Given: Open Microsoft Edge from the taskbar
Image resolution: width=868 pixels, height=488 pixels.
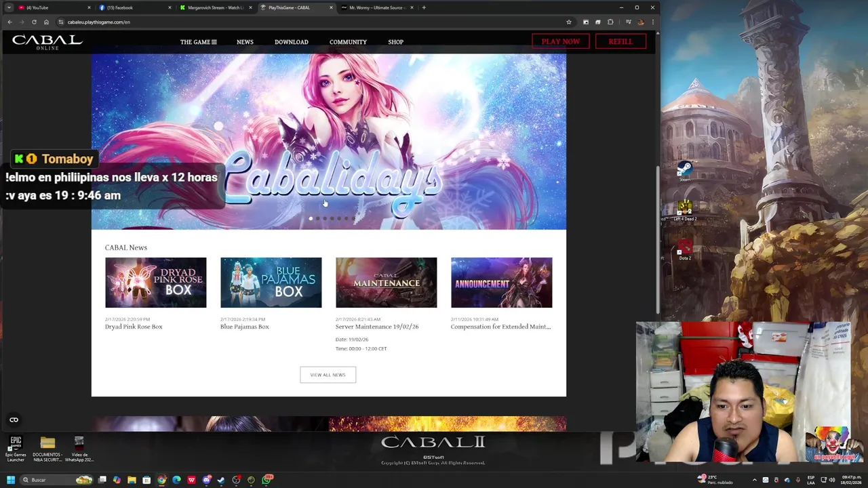Looking at the screenshot, I should click(x=176, y=480).
